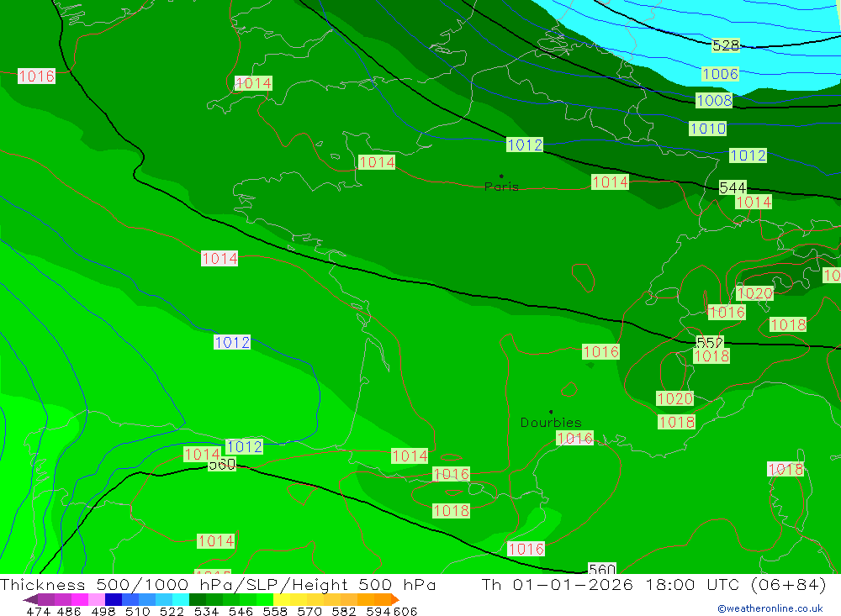Image resolution: width=841 pixels, height=616 pixels.
Task: Select the black dot marking Paris
Action: (501, 176)
